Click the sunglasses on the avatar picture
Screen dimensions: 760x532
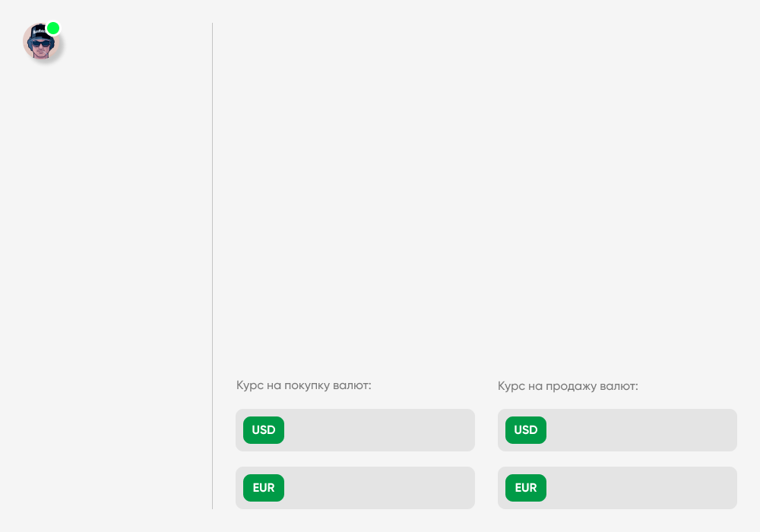40,44
